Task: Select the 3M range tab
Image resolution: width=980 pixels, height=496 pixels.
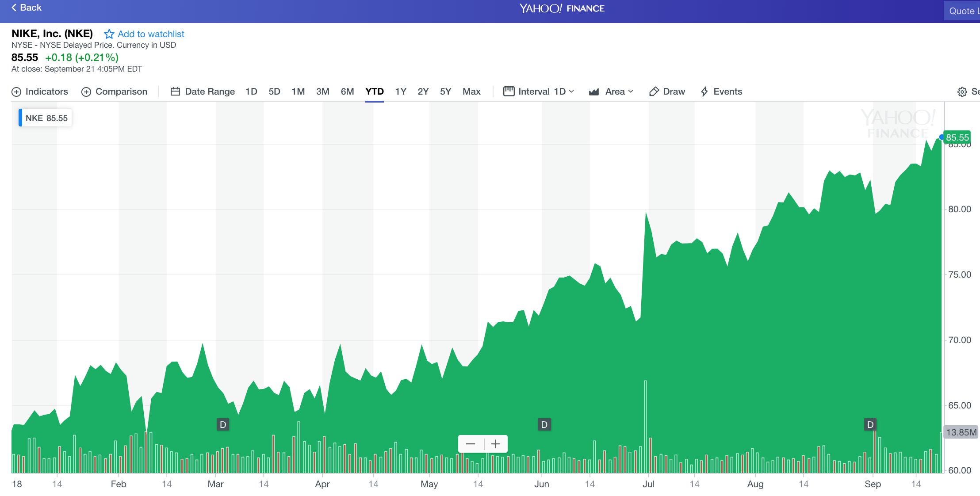Action: pyautogui.click(x=322, y=92)
